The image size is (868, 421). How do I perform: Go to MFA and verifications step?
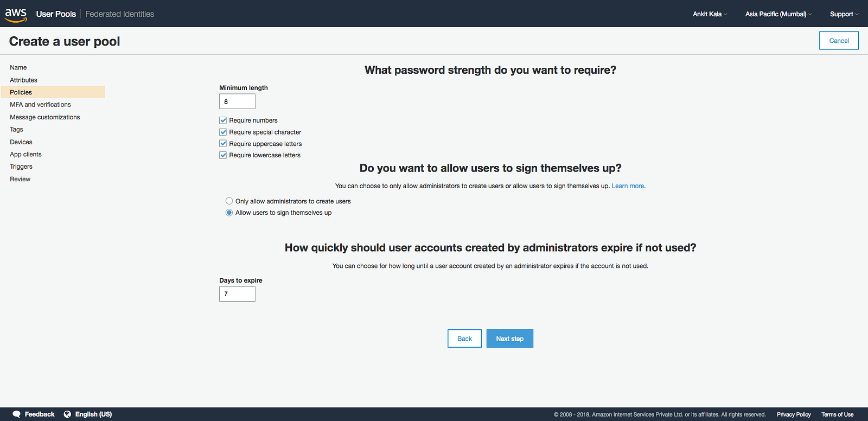(40, 105)
